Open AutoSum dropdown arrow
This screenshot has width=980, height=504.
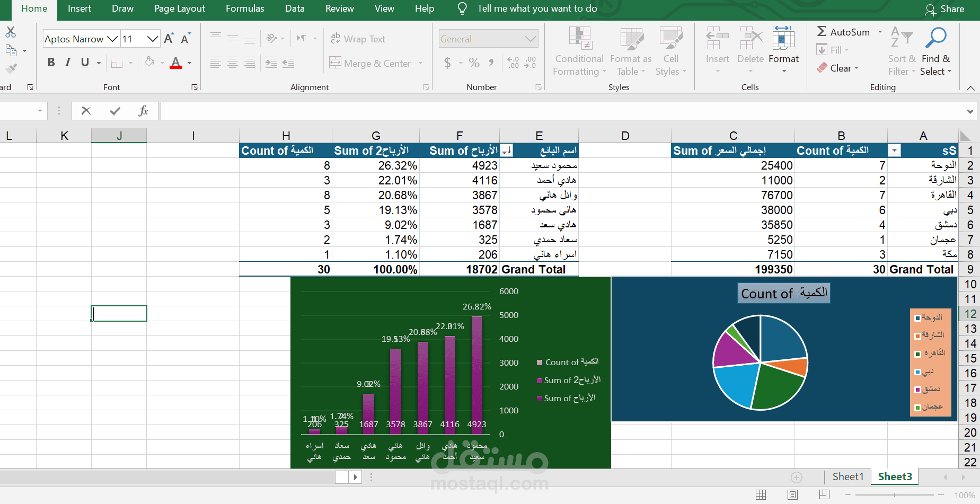(x=880, y=32)
